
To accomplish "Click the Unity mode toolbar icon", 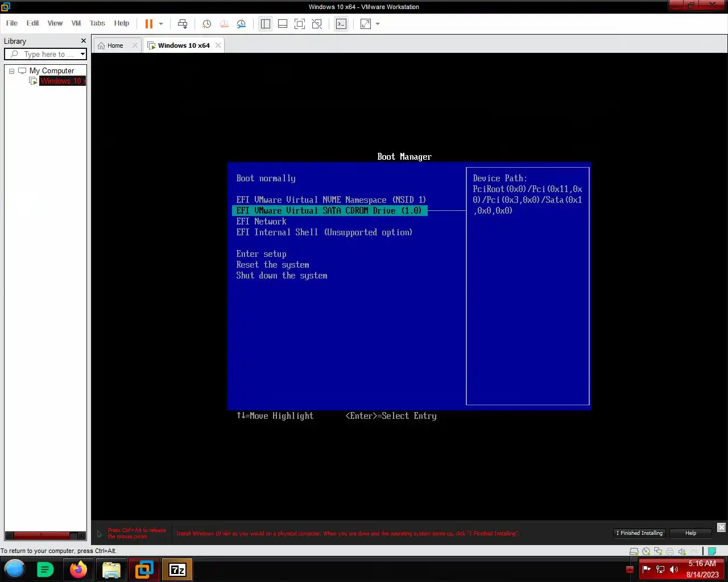I will (317, 24).
